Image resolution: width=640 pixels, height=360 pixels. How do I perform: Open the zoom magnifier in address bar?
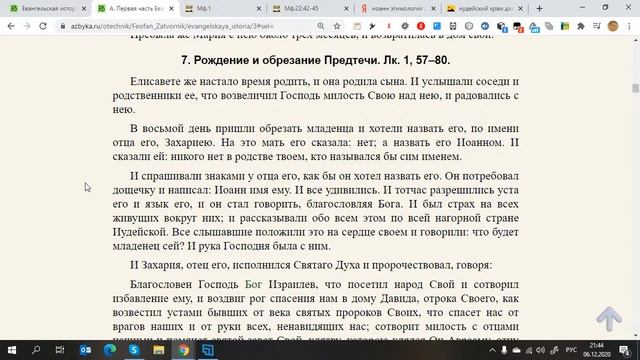321,26
